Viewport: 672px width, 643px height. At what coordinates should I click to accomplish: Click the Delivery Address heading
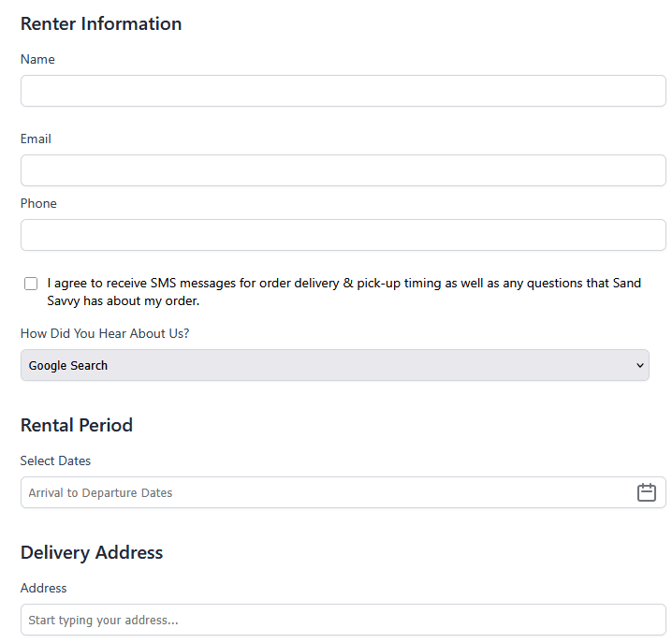(x=92, y=552)
